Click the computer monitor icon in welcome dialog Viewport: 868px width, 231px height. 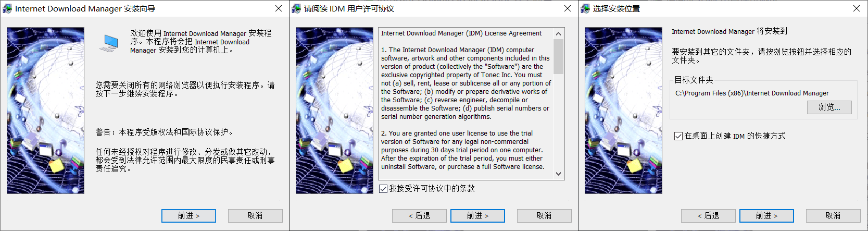(109, 43)
